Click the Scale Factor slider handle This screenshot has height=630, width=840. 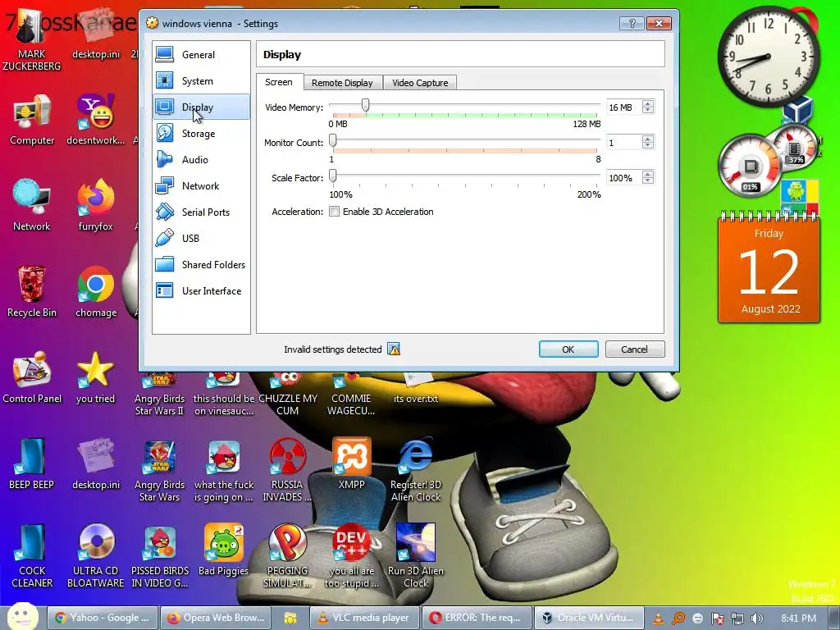coord(333,176)
